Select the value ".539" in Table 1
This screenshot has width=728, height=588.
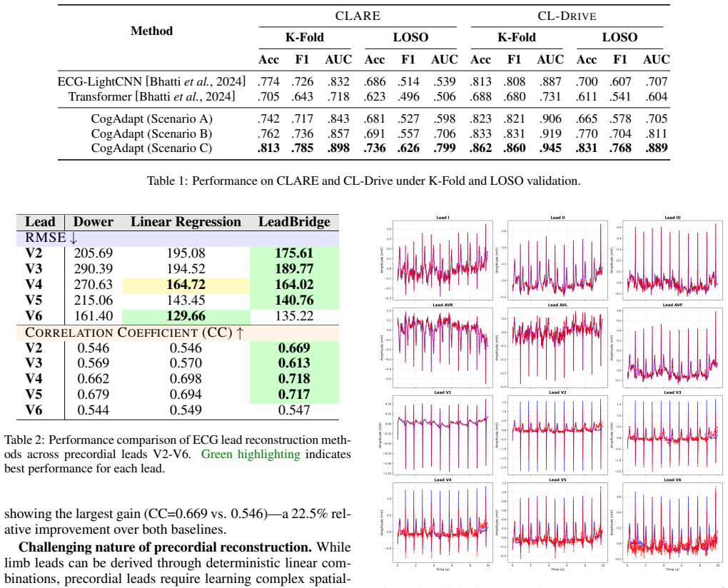tap(445, 81)
